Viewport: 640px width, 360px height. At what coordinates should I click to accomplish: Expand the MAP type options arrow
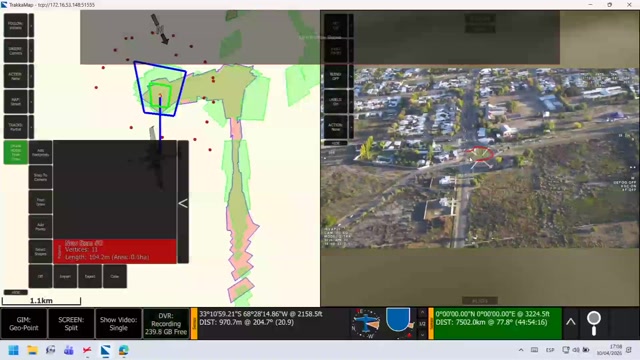coord(31,101)
